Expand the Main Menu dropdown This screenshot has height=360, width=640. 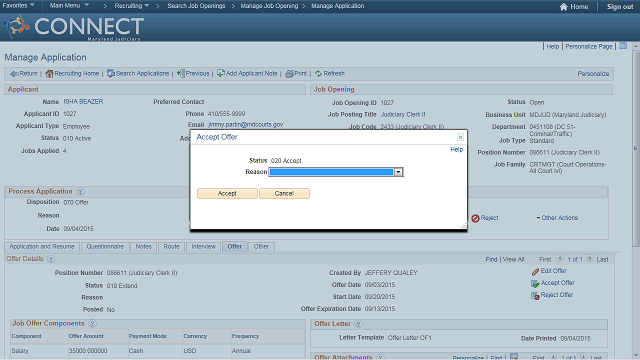(69, 6)
